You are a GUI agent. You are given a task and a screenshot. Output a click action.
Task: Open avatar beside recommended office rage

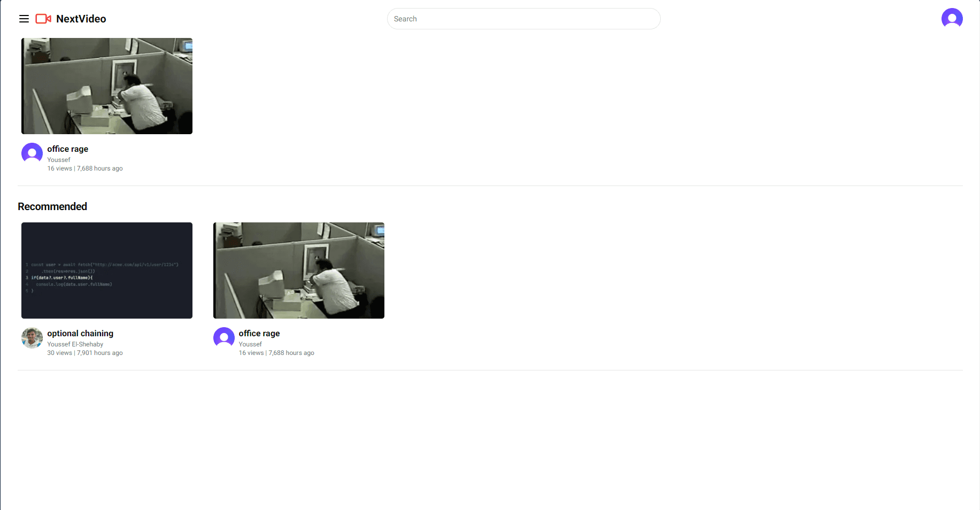click(224, 338)
